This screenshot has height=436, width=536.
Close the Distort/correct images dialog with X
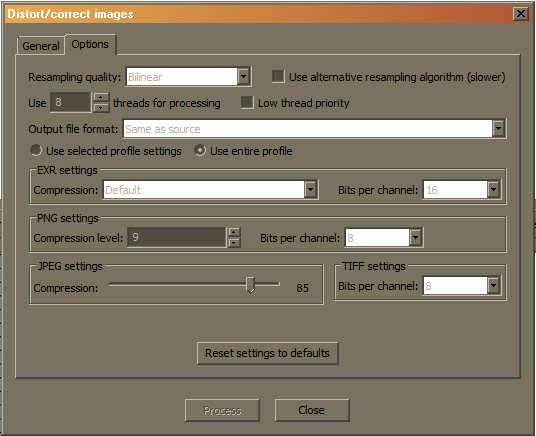point(521,14)
